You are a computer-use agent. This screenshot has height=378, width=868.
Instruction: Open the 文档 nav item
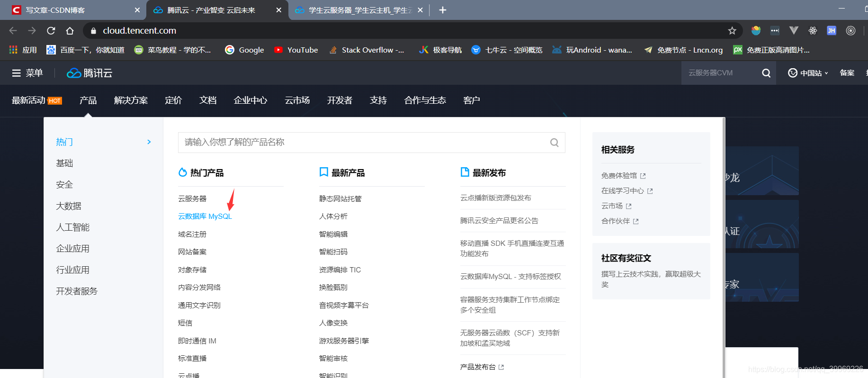tap(208, 100)
